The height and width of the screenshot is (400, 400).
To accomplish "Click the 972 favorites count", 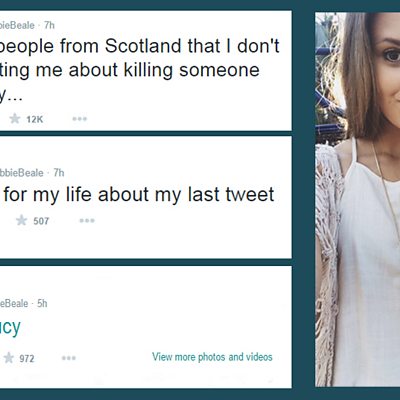I will 27,358.
